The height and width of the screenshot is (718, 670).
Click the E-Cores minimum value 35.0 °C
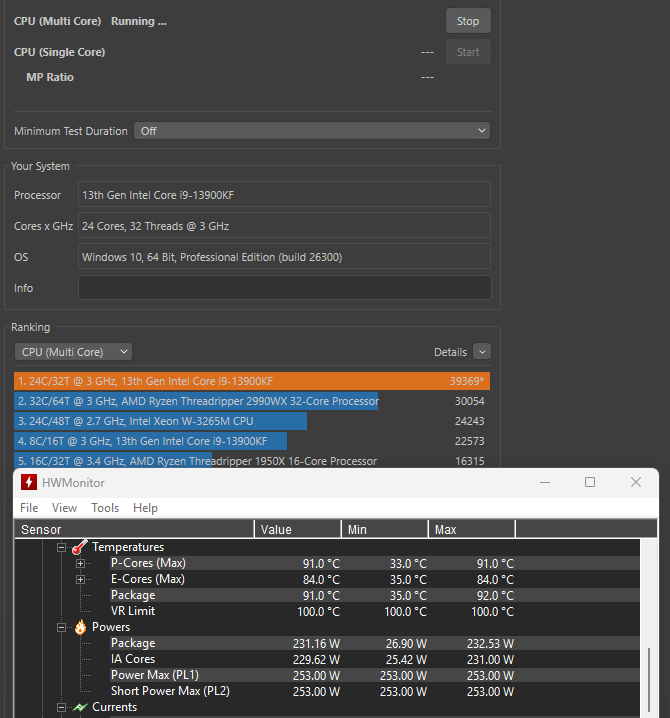click(408, 580)
